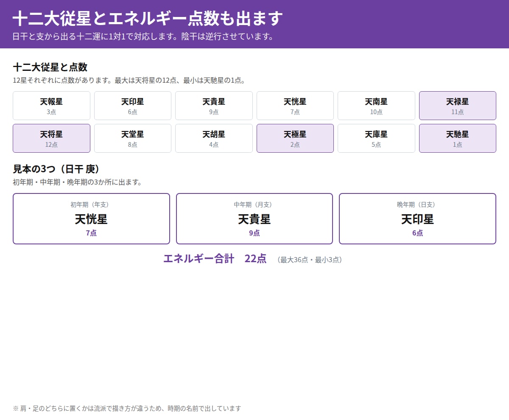This screenshot has width=509, height=420.
Task: Click the page title 十二大従星とエネルギー点数も出ます
Action: click(148, 18)
